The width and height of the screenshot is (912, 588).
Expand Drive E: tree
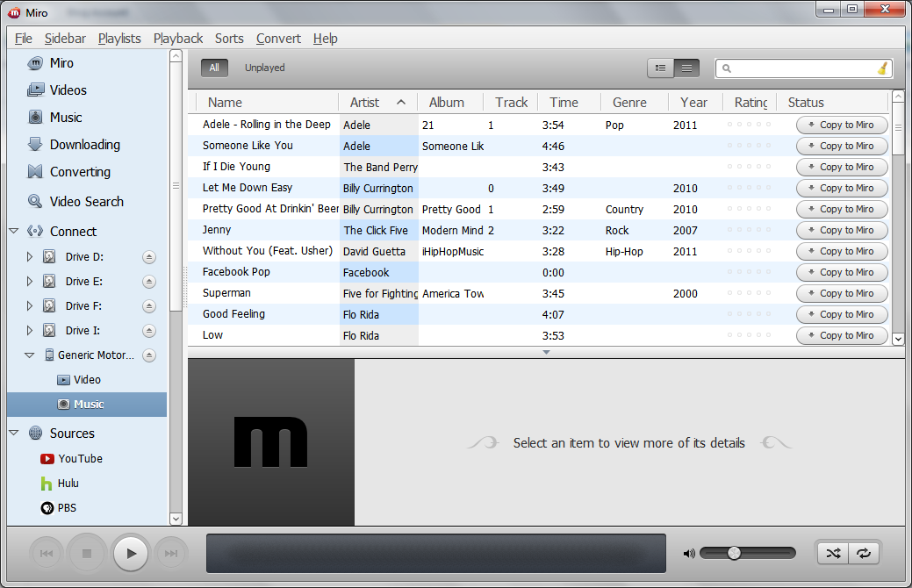pyautogui.click(x=30, y=282)
